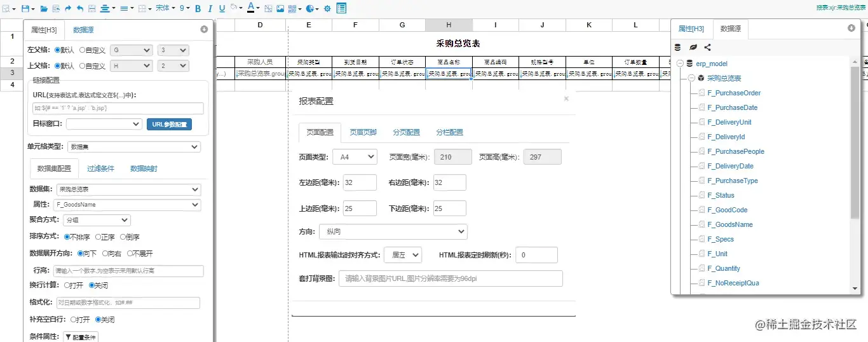The width and height of the screenshot is (868, 342).
Task: Switch to 页眉页脚 tab
Action: (x=363, y=132)
